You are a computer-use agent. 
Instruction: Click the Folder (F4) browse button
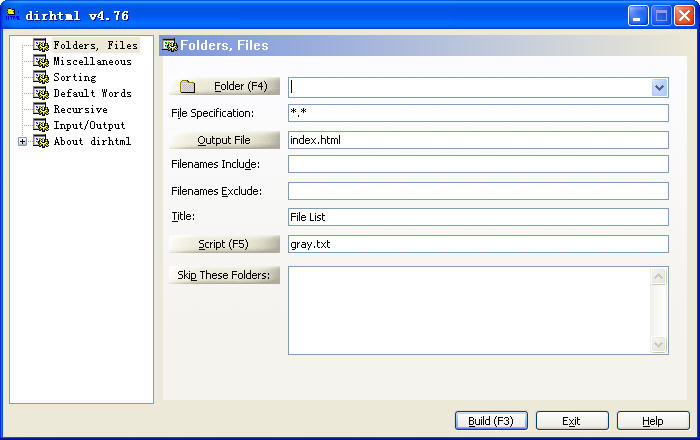pyautogui.click(x=224, y=86)
